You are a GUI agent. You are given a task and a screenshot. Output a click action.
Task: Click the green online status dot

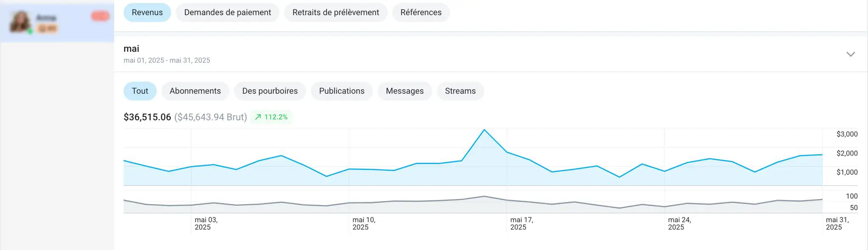[x=30, y=31]
